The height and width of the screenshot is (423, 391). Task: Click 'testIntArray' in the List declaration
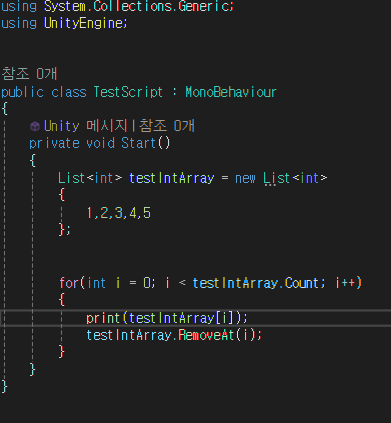[171, 178]
